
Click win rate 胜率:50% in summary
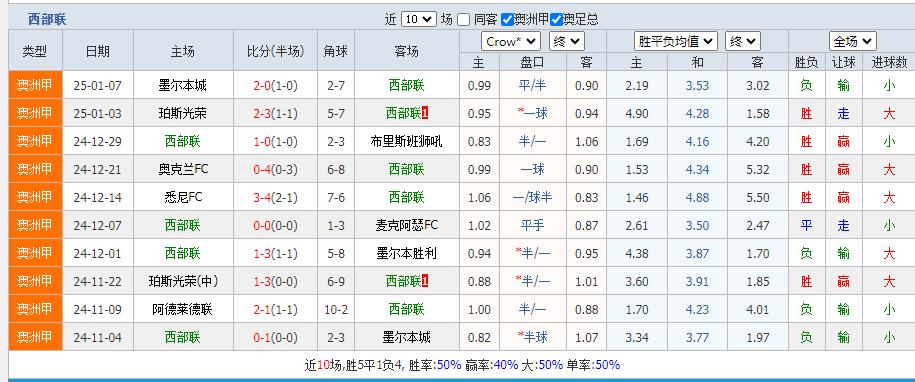435,365
